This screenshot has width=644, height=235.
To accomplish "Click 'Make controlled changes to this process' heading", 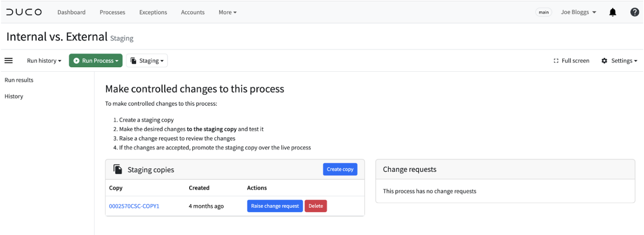I will click(195, 89).
